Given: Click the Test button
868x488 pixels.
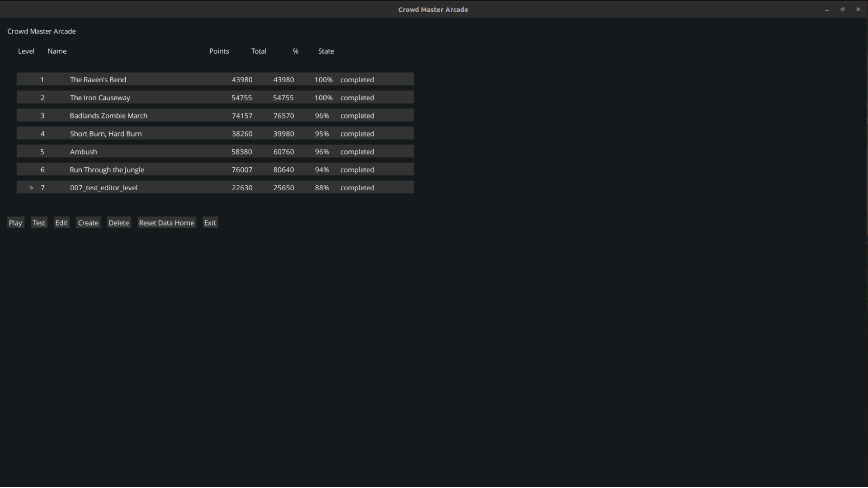Looking at the screenshot, I should click(x=39, y=223).
